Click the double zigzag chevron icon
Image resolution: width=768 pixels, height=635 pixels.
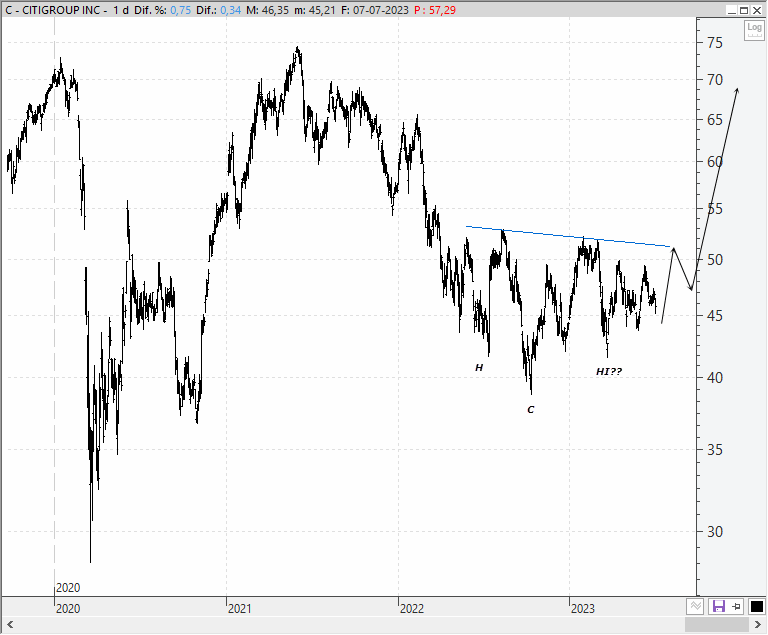pos(695,607)
